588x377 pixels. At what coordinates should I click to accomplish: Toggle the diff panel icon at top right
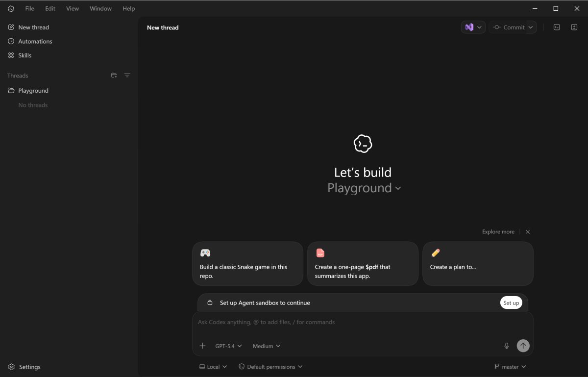point(574,27)
